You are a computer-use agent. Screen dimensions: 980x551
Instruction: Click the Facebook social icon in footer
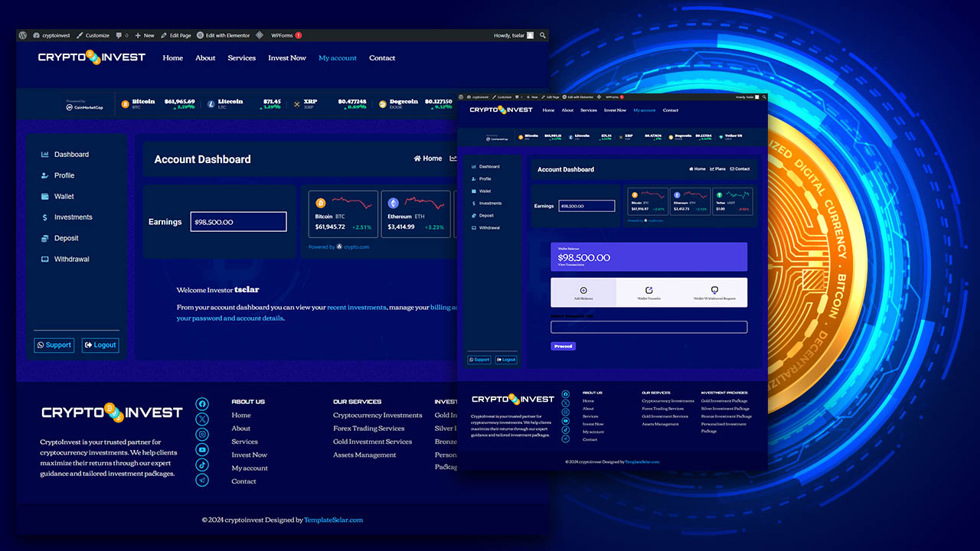point(201,403)
